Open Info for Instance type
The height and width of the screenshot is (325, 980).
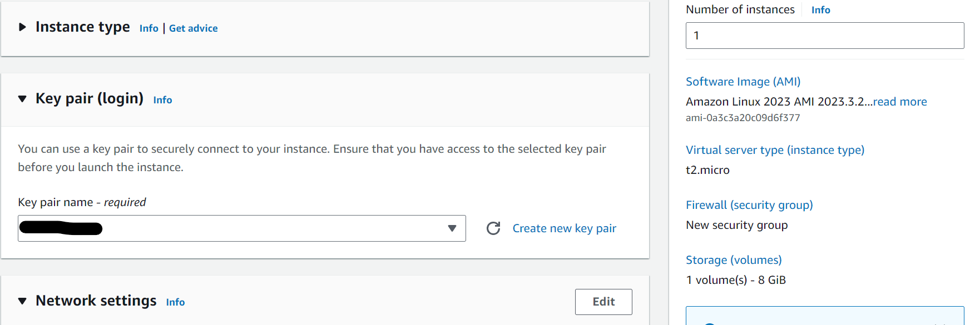149,28
